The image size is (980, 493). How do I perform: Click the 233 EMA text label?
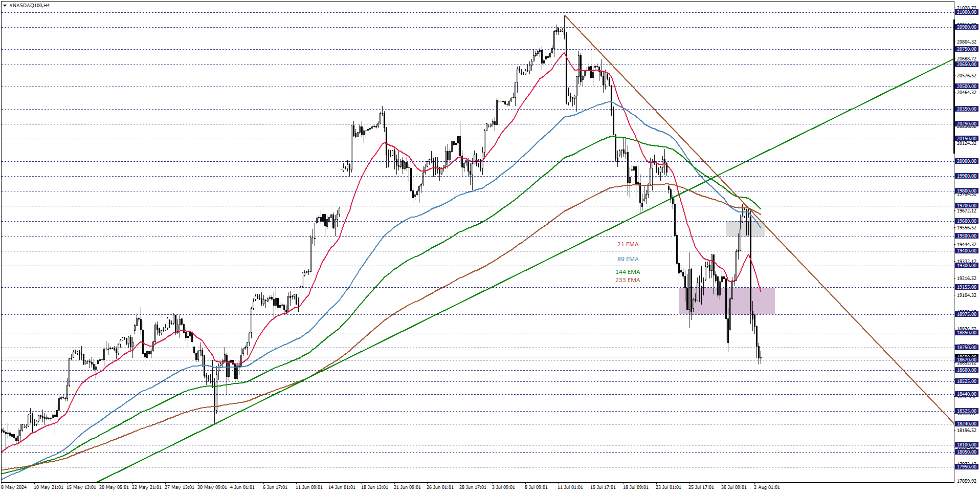coord(628,281)
